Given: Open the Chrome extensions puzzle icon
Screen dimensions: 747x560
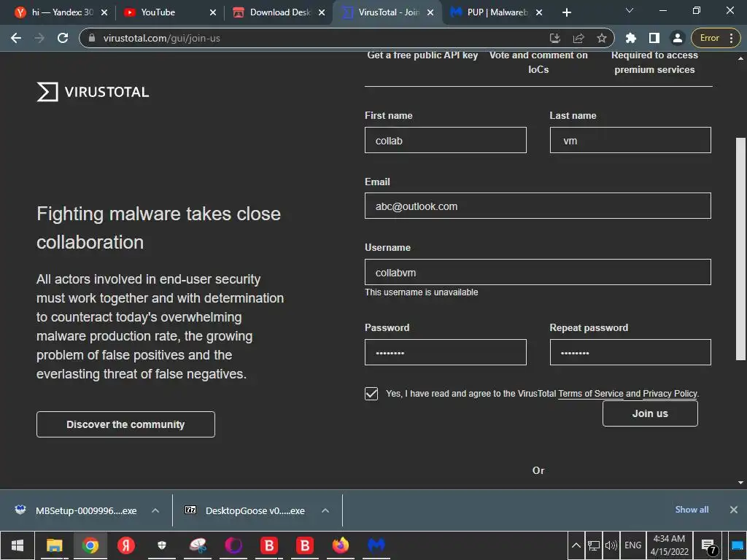Looking at the screenshot, I should tap(631, 38).
